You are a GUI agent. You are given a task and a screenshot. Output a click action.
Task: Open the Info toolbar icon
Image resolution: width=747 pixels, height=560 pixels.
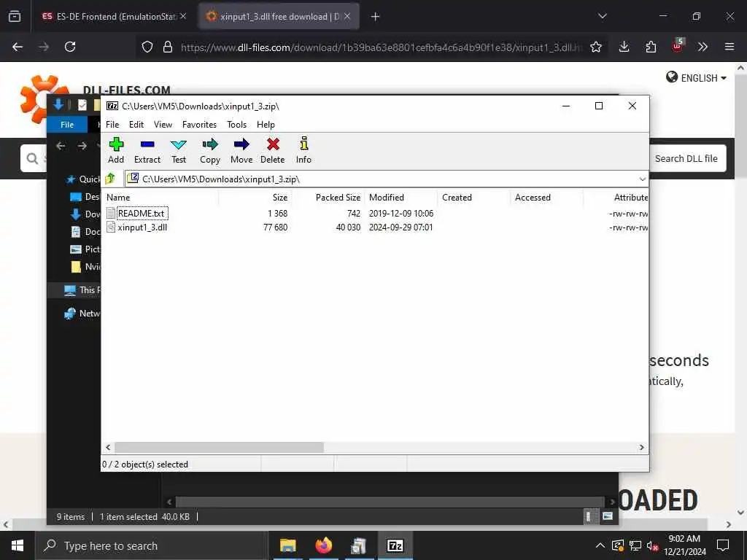[x=304, y=144]
